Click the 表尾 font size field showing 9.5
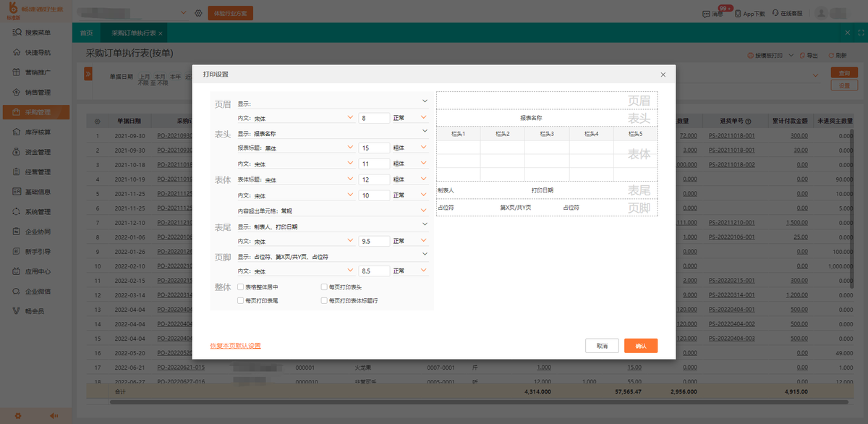Screen dimensions: 868x424 [x=374, y=241]
